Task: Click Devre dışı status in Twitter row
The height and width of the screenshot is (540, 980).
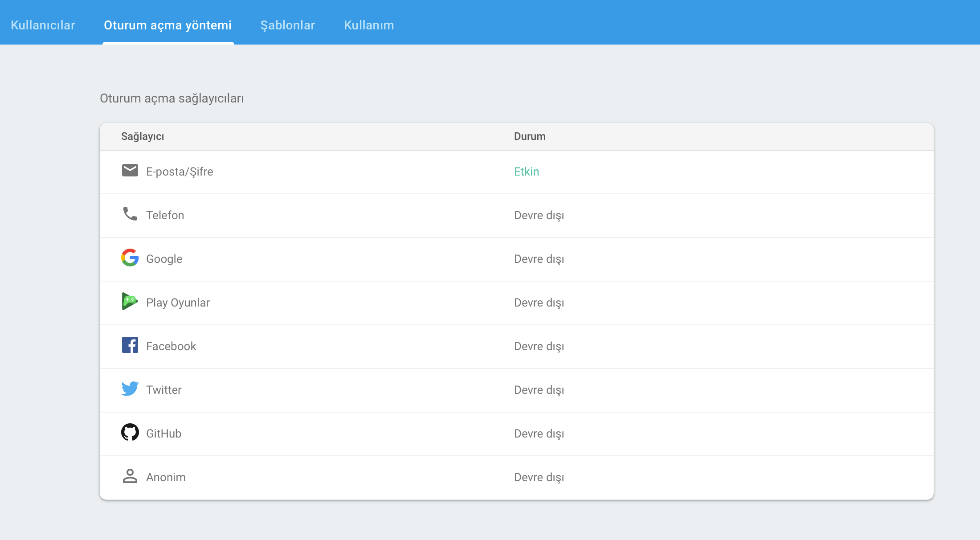Action: pos(539,390)
